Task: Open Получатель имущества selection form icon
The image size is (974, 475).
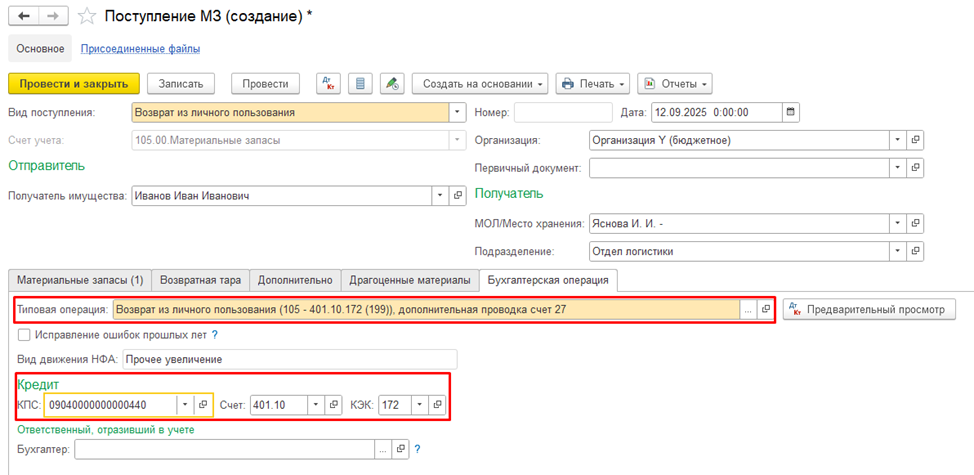Action: (457, 195)
